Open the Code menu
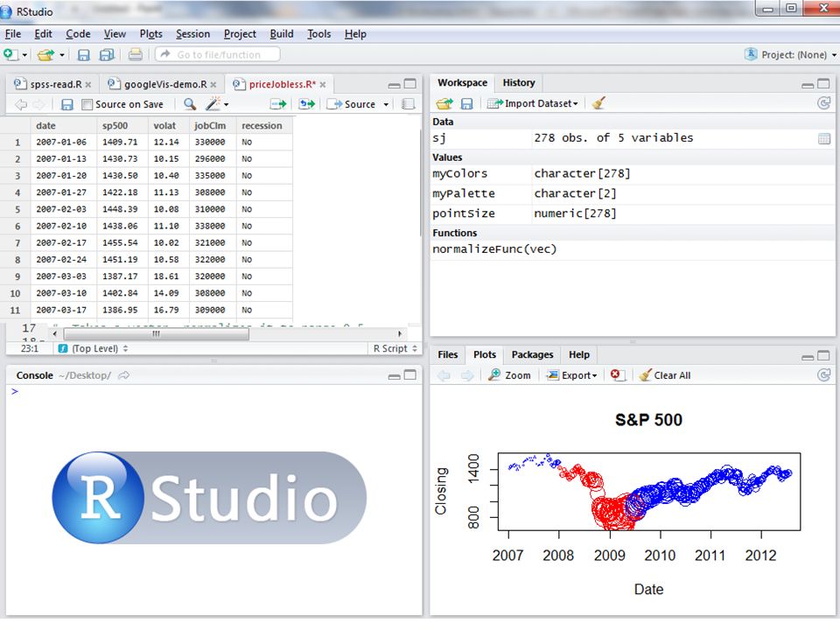 click(78, 34)
